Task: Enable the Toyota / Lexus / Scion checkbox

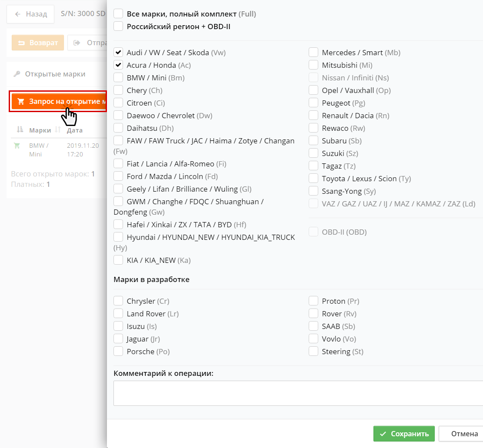Action: click(x=313, y=179)
